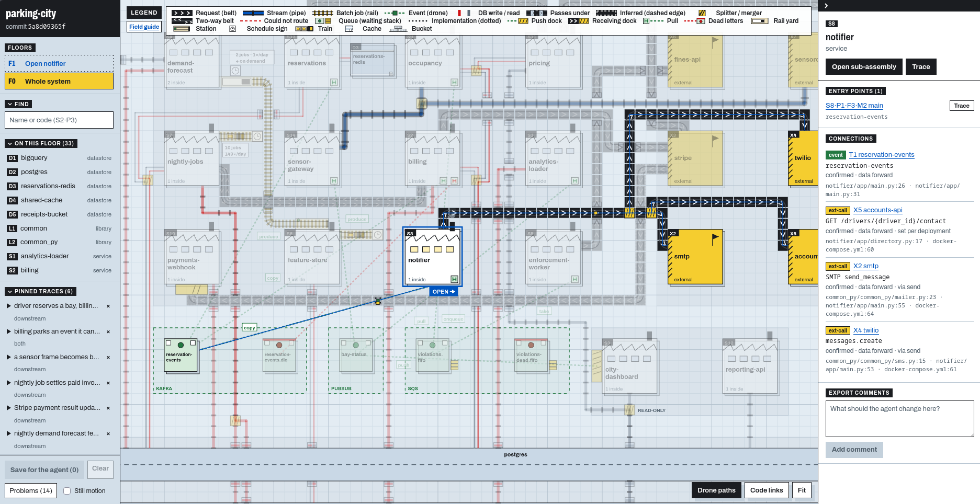The image size is (980, 504).
Task: Remove pinned trace 'billing parks an event'
Action: [108, 332]
